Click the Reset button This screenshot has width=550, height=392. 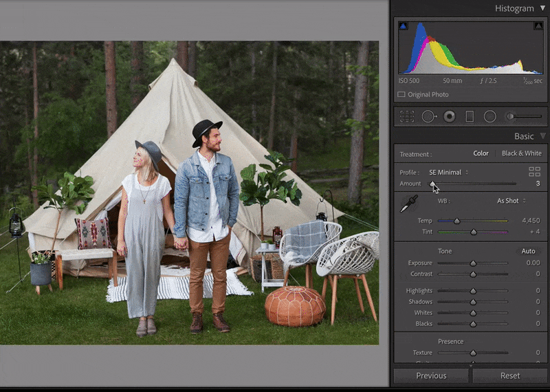pyautogui.click(x=510, y=375)
